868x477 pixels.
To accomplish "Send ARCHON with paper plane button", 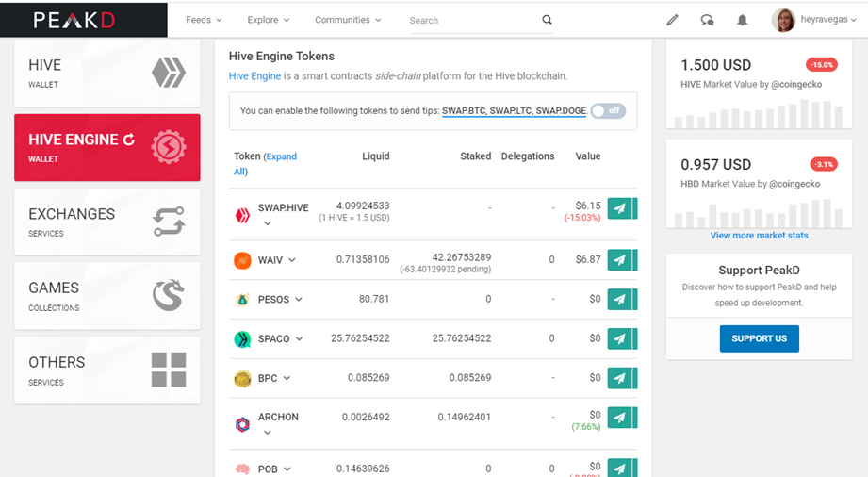I will point(620,418).
